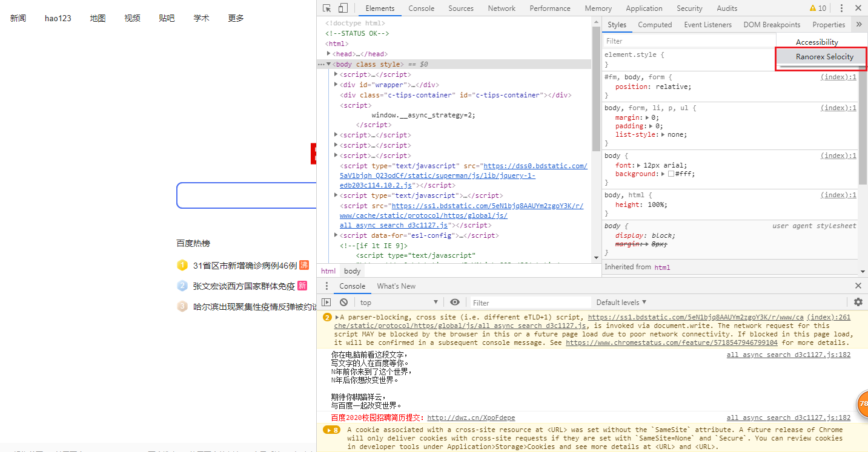Open the Console drawer kebab menu

click(326, 286)
